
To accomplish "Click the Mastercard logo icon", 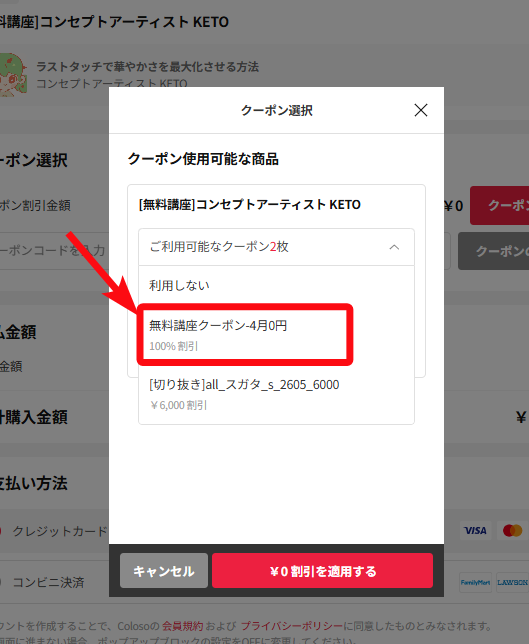I will 512,531.
